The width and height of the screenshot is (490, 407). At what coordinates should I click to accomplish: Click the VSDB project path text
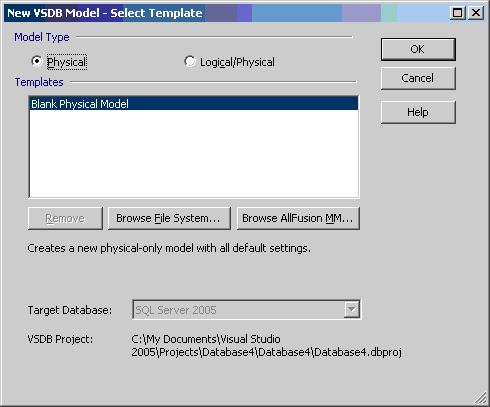(266, 345)
